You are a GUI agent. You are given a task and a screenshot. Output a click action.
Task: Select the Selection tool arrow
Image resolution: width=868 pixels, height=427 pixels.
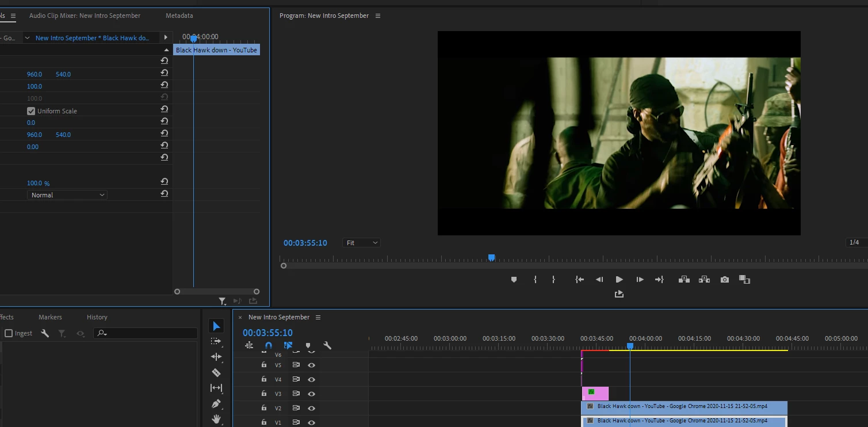pos(216,326)
